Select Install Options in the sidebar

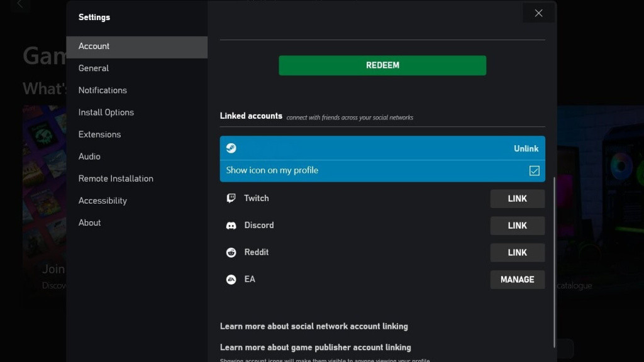point(106,112)
